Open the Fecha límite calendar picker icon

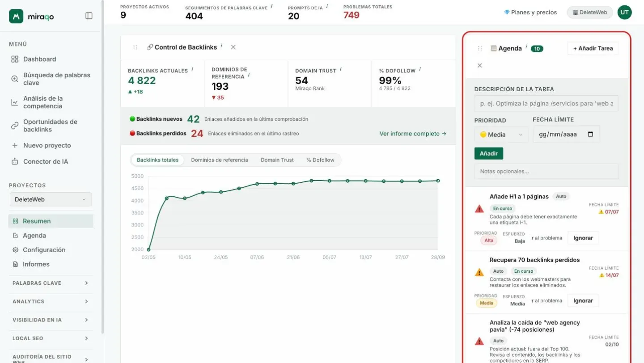[590, 135]
